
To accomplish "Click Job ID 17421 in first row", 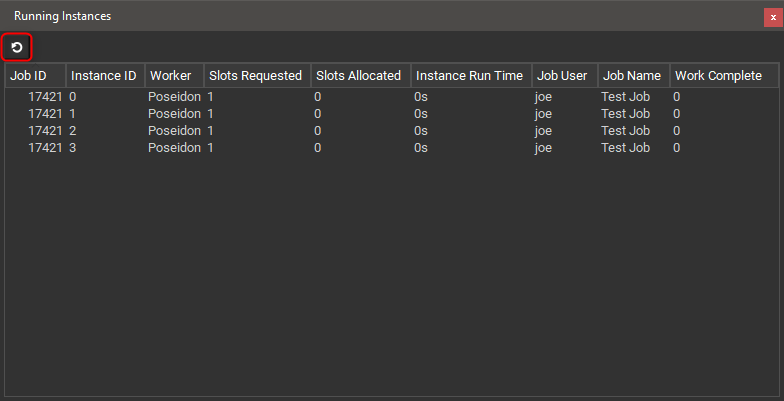I will 45,97.
